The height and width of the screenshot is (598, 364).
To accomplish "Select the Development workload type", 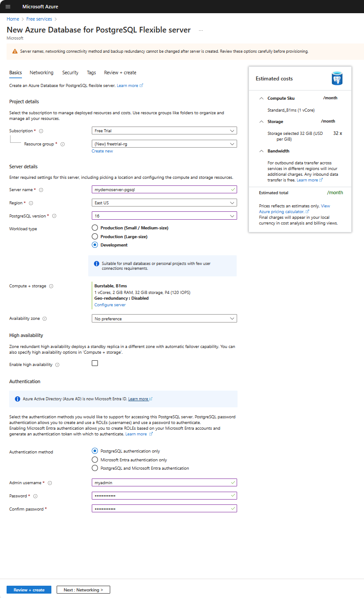I will [94, 245].
